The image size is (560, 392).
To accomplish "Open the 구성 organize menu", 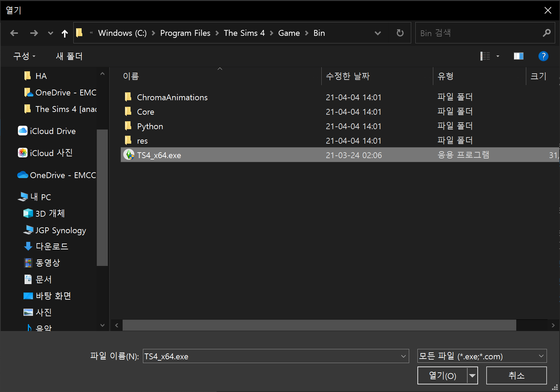I will (24, 56).
